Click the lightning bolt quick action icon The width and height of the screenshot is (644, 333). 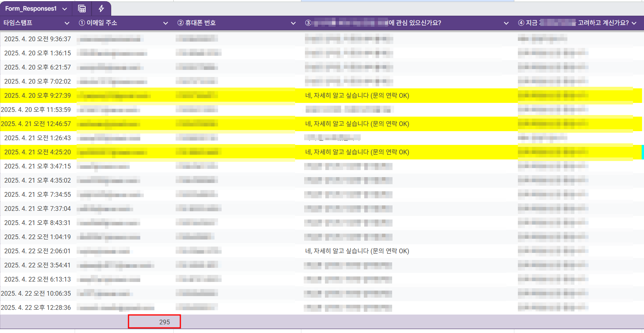point(101,8)
